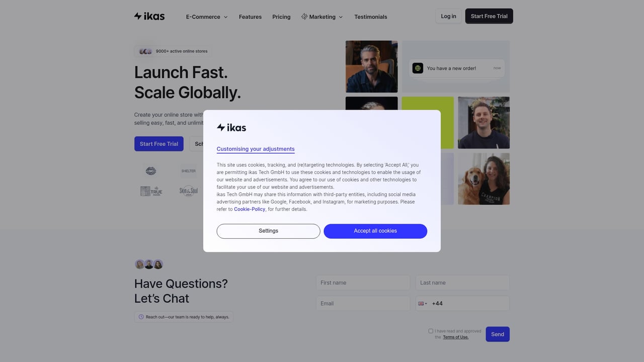Click the Shelter brand logo

(x=189, y=171)
